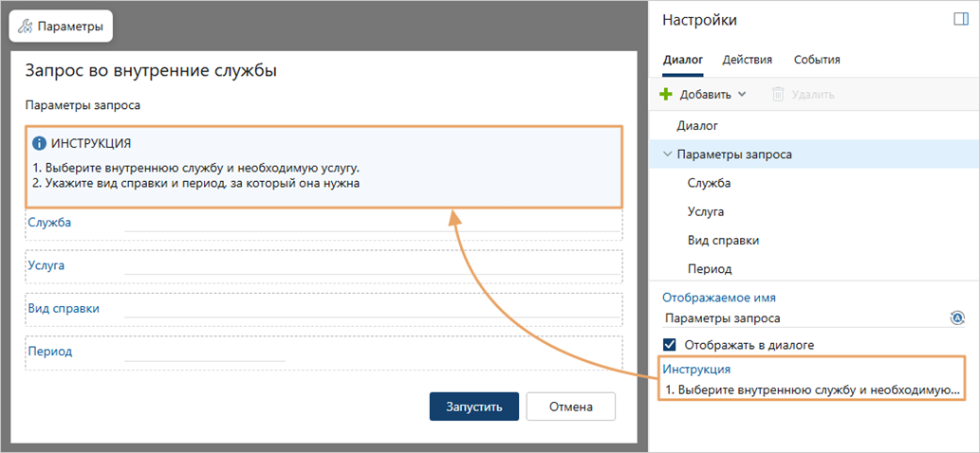The height and width of the screenshot is (453, 980).
Task: Click the Параметры wrench icon
Action: (x=26, y=27)
